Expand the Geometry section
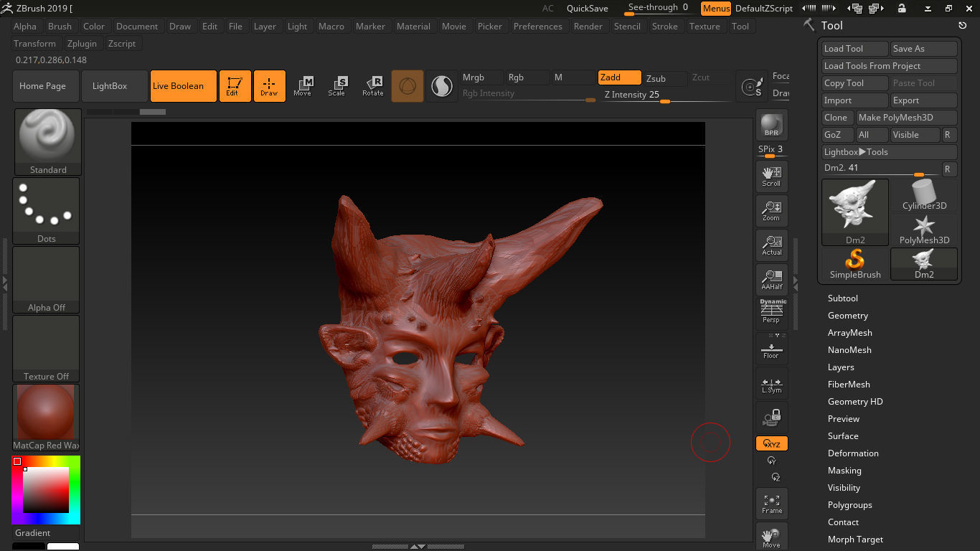The width and height of the screenshot is (980, 551). click(x=848, y=316)
